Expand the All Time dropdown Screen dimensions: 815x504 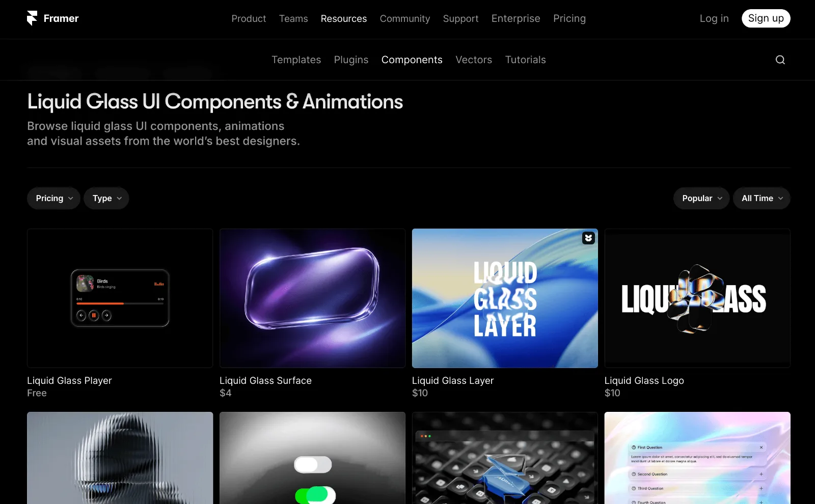point(762,199)
